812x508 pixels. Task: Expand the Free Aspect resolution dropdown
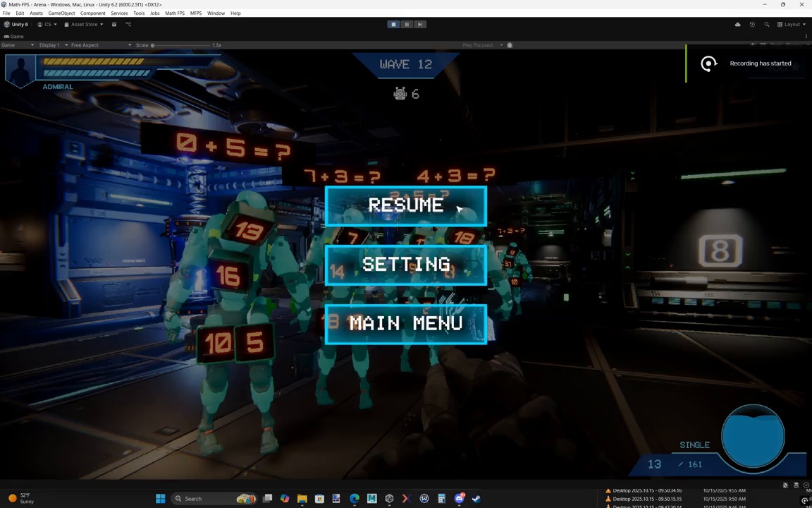point(101,45)
